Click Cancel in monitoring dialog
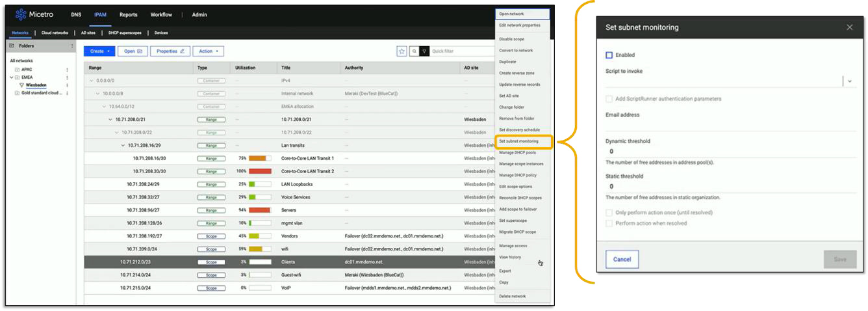Screen dimensions: 868x311 622,259
